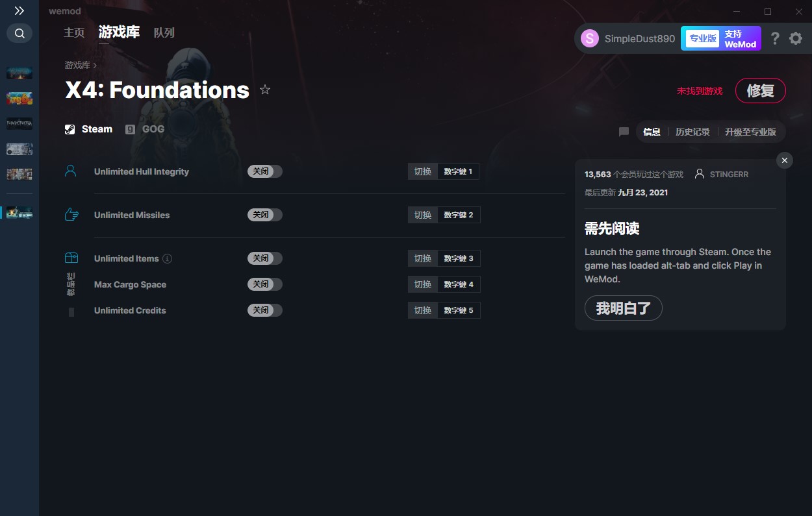Click the 我明白了 button
Screen dimensions: 812x516
[x=624, y=308]
